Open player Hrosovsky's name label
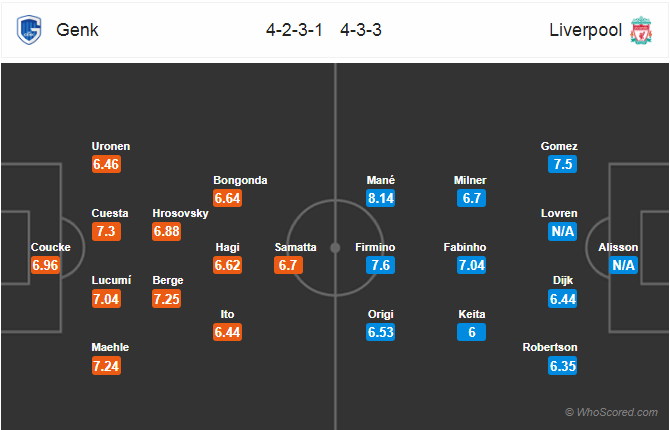670x430 pixels. [x=180, y=213]
